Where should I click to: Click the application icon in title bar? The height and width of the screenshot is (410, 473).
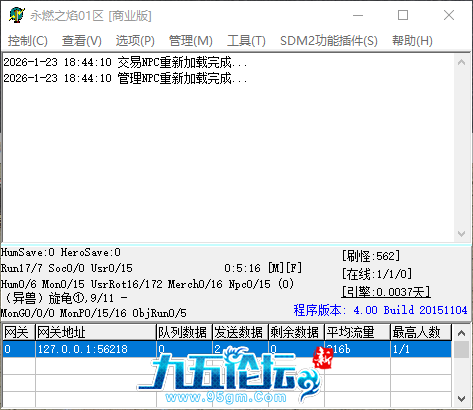point(16,15)
